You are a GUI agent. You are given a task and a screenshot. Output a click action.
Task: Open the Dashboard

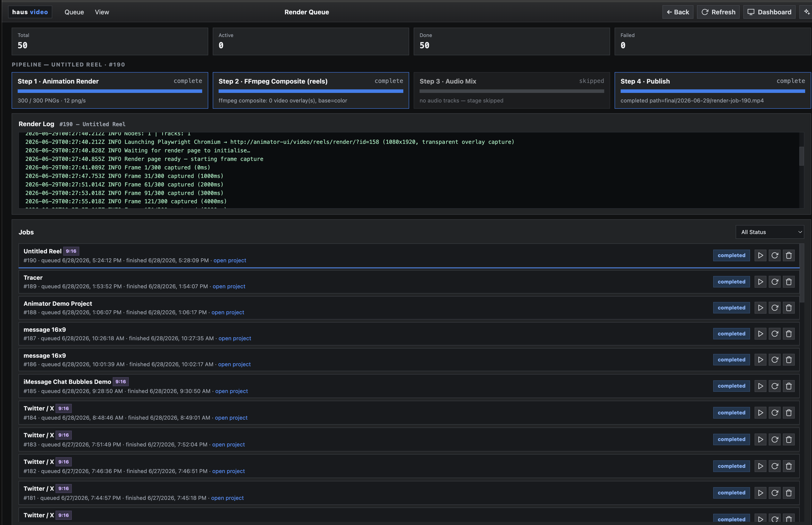[x=769, y=12]
